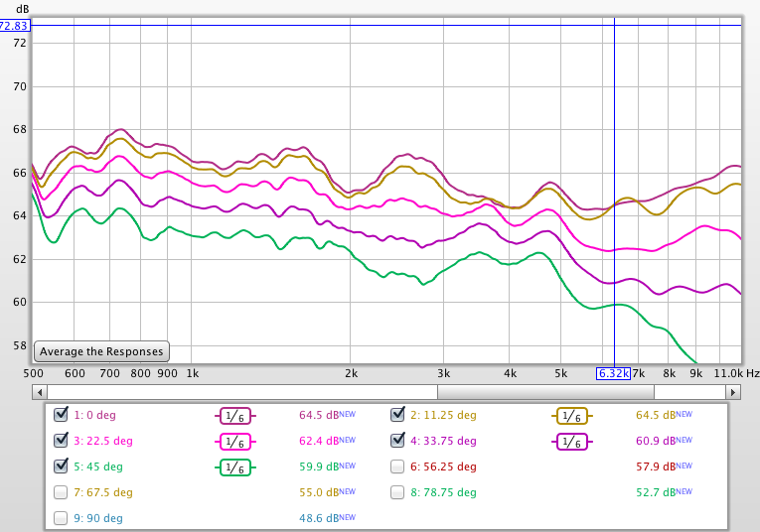
Task: Click the 6.32k frequency cursor label
Action: (613, 373)
